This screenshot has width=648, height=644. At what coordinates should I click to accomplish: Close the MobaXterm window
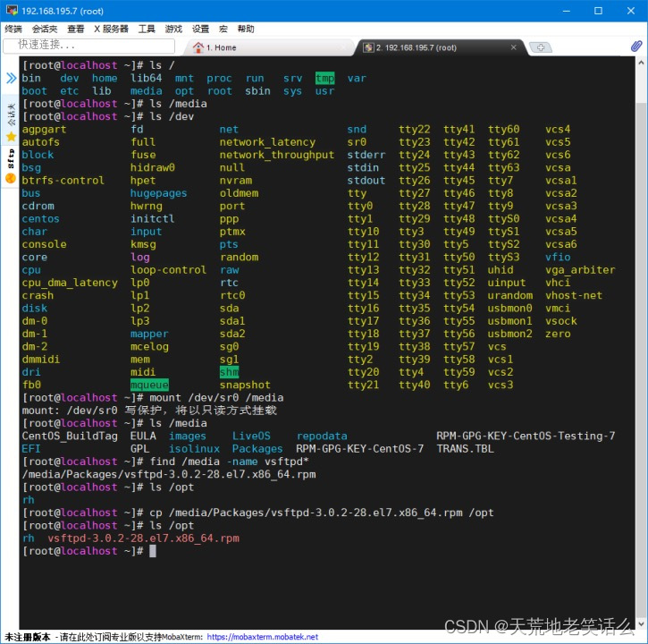[x=630, y=11]
